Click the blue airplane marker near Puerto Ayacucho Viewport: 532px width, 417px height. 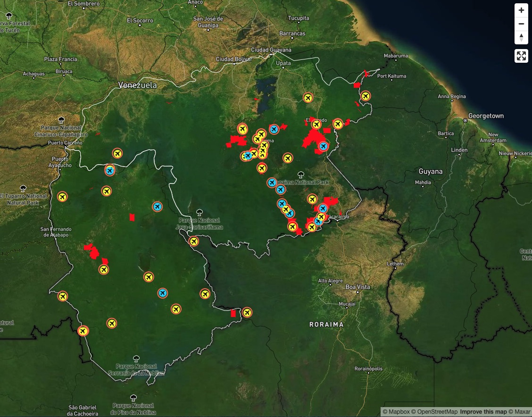(110, 170)
